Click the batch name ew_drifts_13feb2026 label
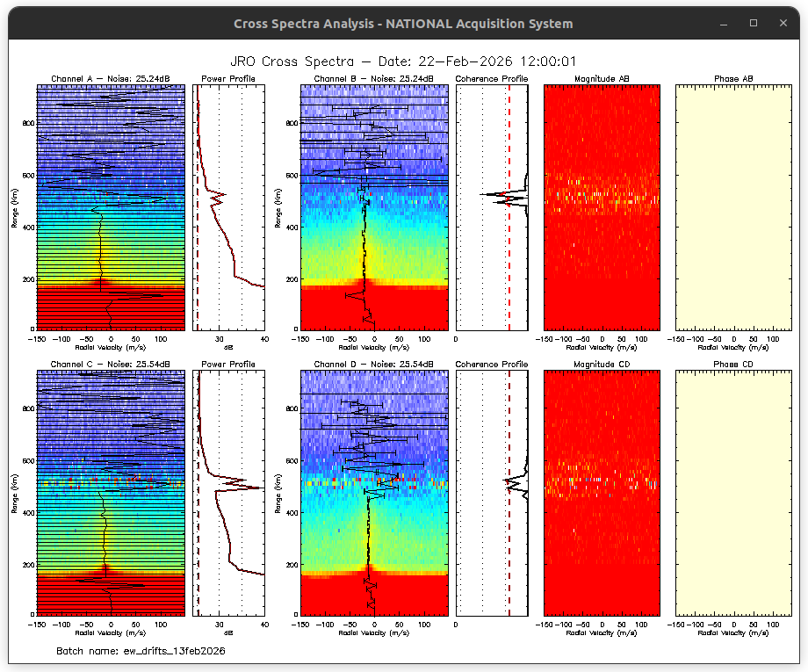This screenshot has height=672, width=808. pyautogui.click(x=141, y=651)
